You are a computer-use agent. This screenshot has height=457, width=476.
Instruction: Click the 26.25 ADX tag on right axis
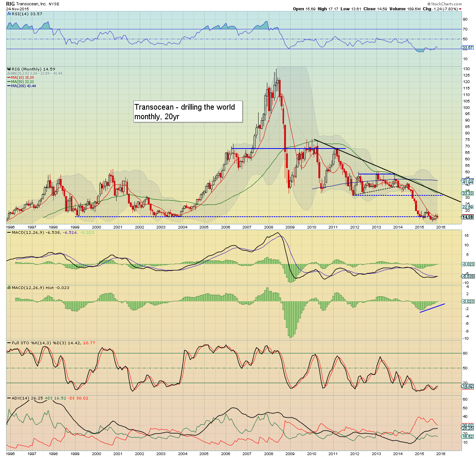click(x=468, y=428)
